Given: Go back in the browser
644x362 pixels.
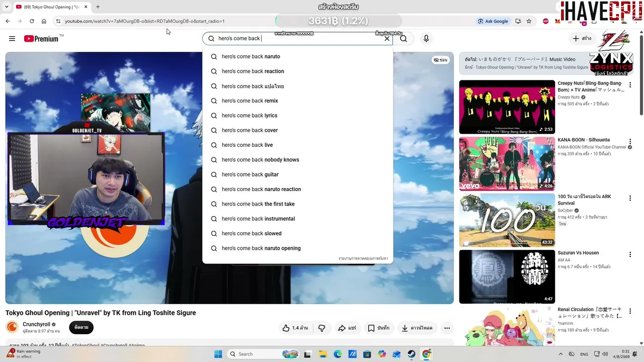Looking at the screenshot, I should click(8, 21).
